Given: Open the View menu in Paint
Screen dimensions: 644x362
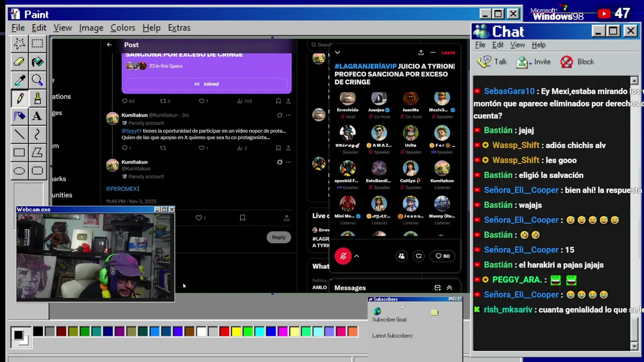Looking at the screenshot, I should (x=63, y=28).
